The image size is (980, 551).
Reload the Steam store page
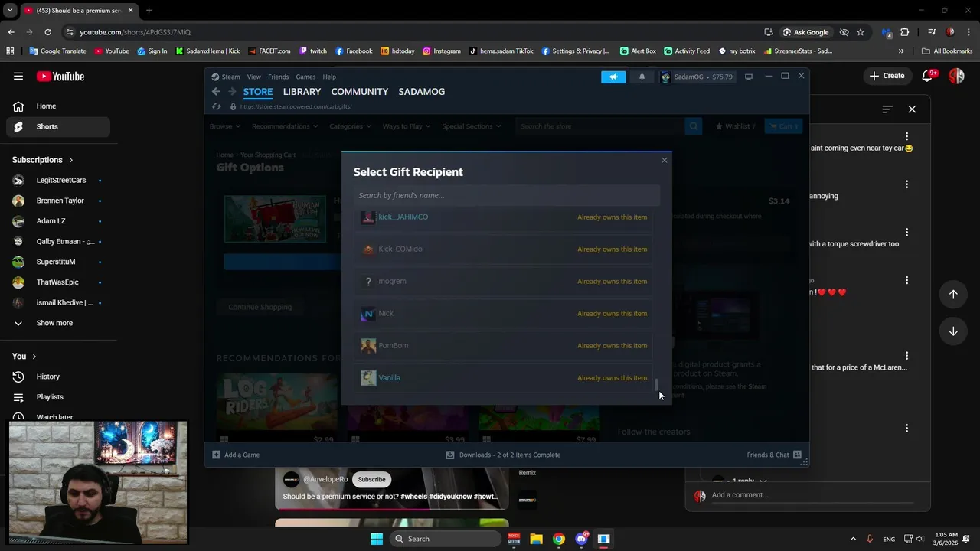tap(217, 107)
